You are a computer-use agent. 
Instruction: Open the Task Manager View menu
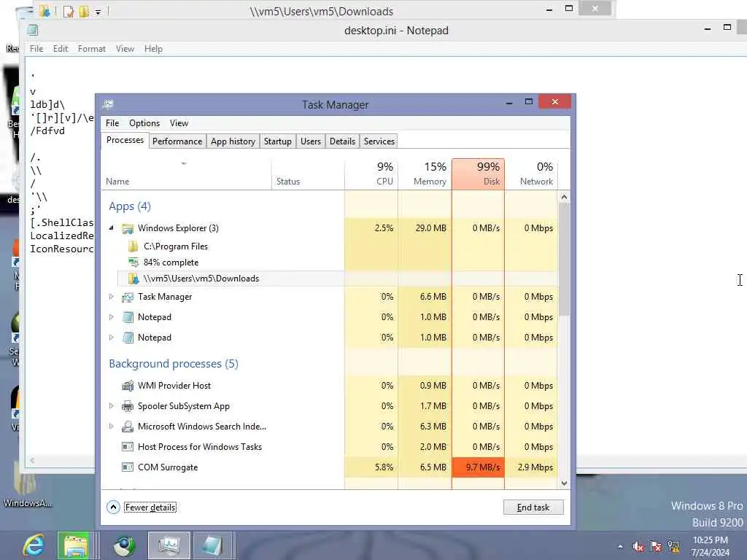click(179, 123)
